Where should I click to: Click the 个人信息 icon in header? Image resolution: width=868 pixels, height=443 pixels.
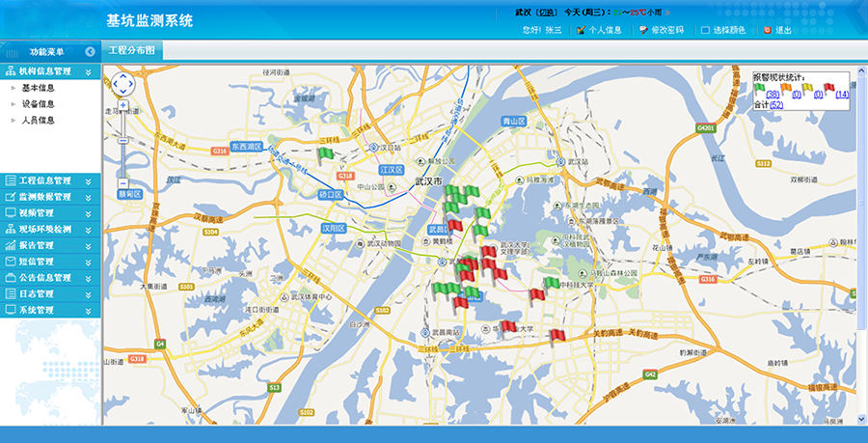(x=582, y=30)
